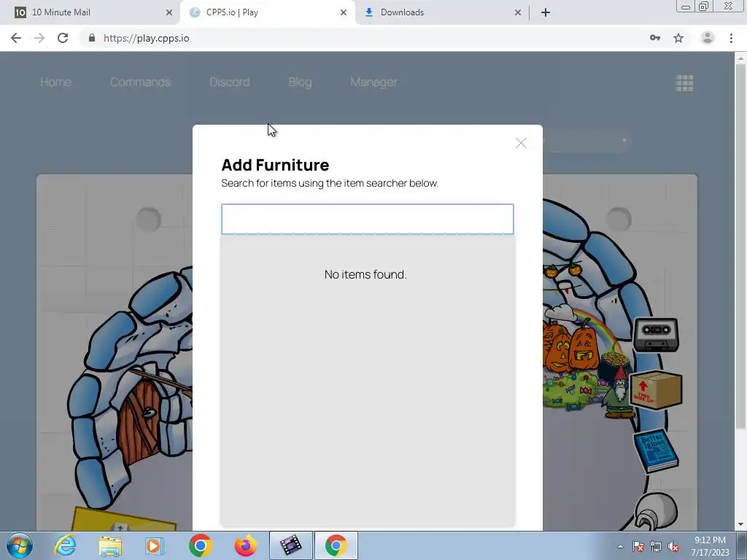Go back to previous page
747x560 pixels.
coord(16,38)
